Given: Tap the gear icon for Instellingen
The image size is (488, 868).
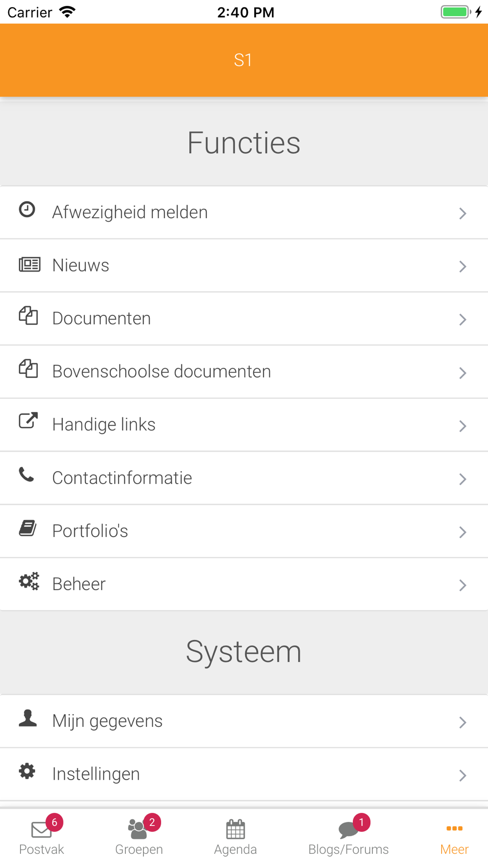Looking at the screenshot, I should click(x=27, y=771).
